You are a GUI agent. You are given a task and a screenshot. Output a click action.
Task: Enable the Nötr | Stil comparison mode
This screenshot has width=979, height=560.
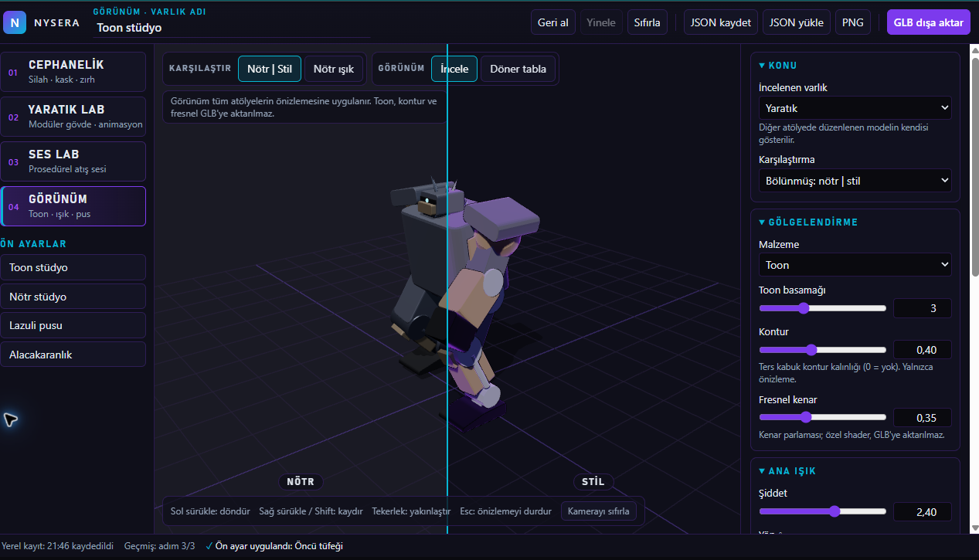click(x=270, y=69)
